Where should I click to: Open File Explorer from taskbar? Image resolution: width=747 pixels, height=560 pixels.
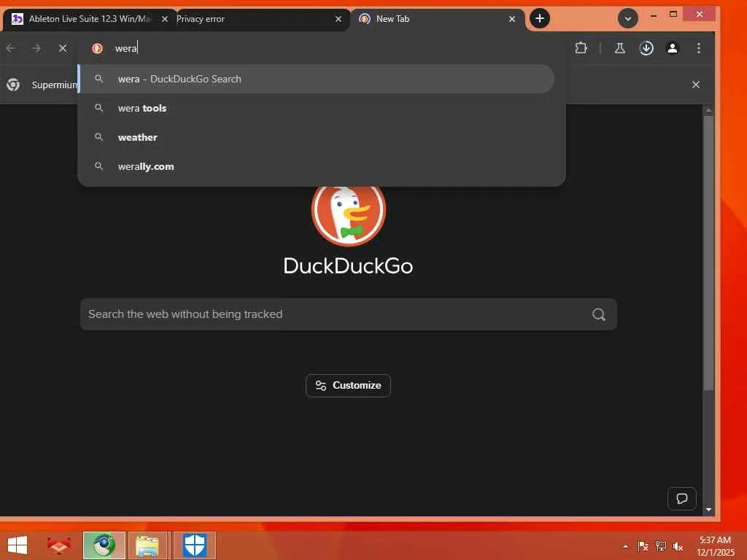(148, 545)
